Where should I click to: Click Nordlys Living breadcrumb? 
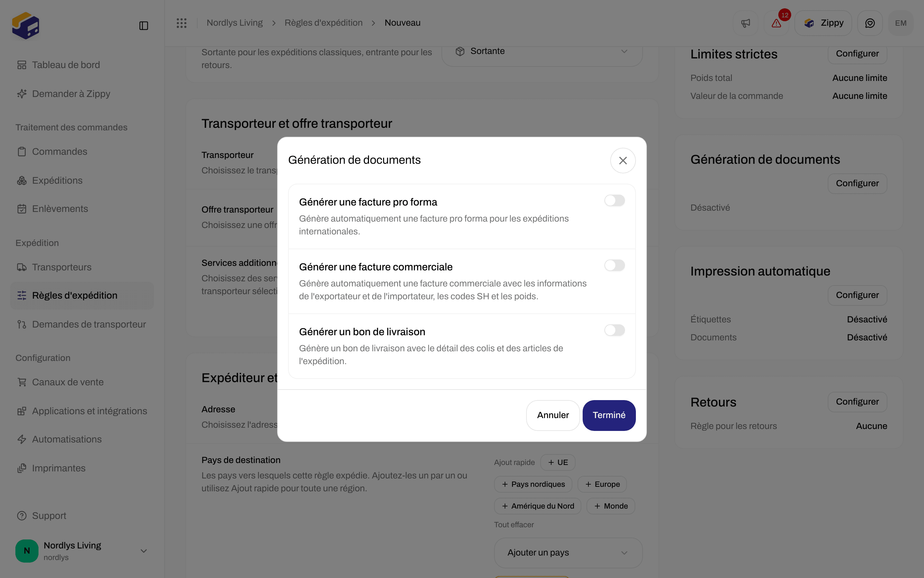[x=235, y=23]
